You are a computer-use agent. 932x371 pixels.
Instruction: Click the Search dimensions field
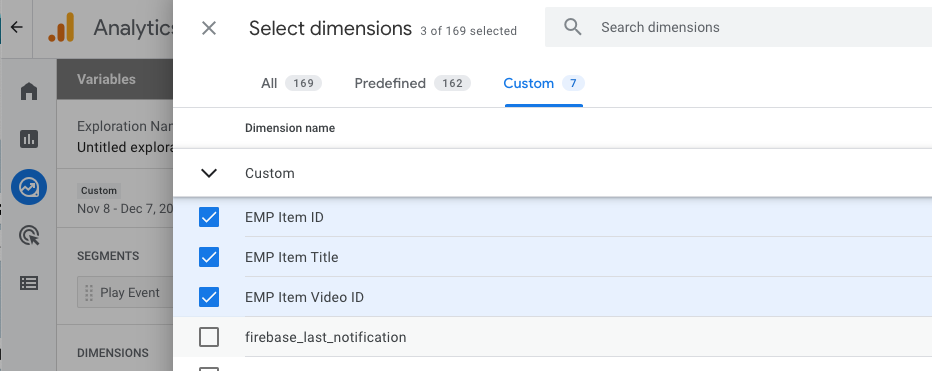pyautogui.click(x=738, y=27)
